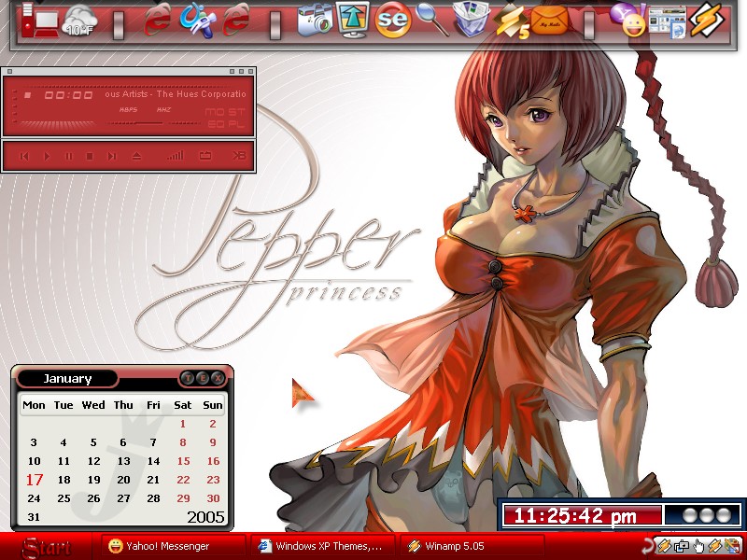Adjust the Winamp volume bars
The image size is (747, 560).
tap(175, 155)
